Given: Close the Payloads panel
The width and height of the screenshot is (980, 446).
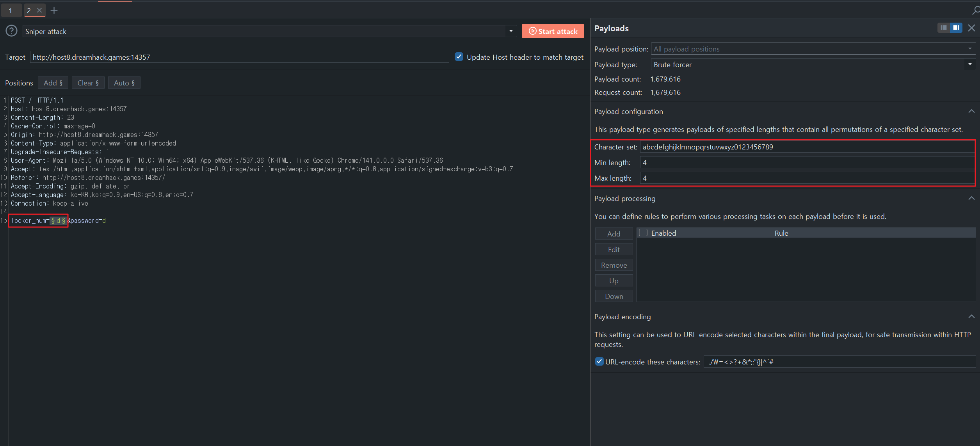Looking at the screenshot, I should (971, 28).
